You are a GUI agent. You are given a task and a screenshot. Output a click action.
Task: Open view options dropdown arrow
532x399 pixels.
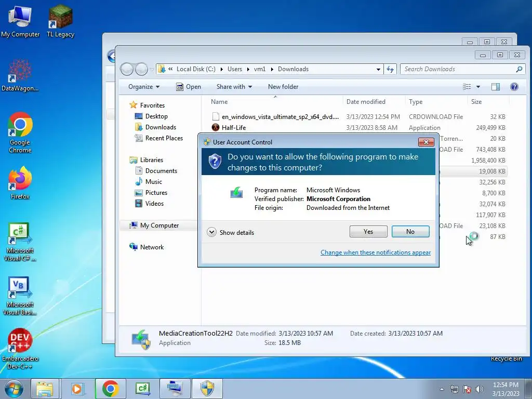(478, 87)
